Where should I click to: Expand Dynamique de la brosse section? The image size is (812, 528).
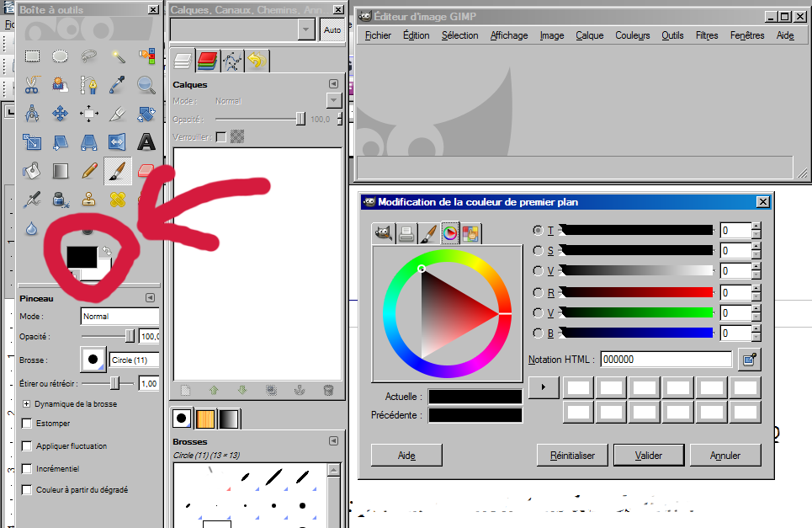point(26,403)
